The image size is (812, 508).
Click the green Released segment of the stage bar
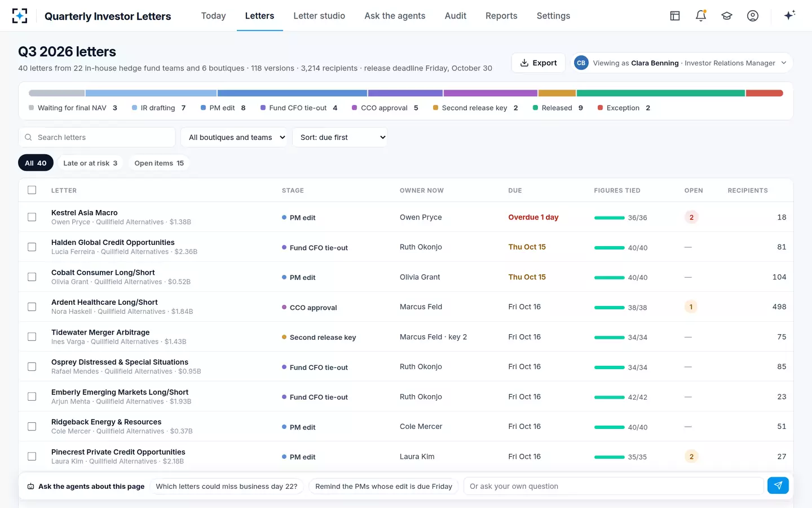pyautogui.click(x=661, y=93)
